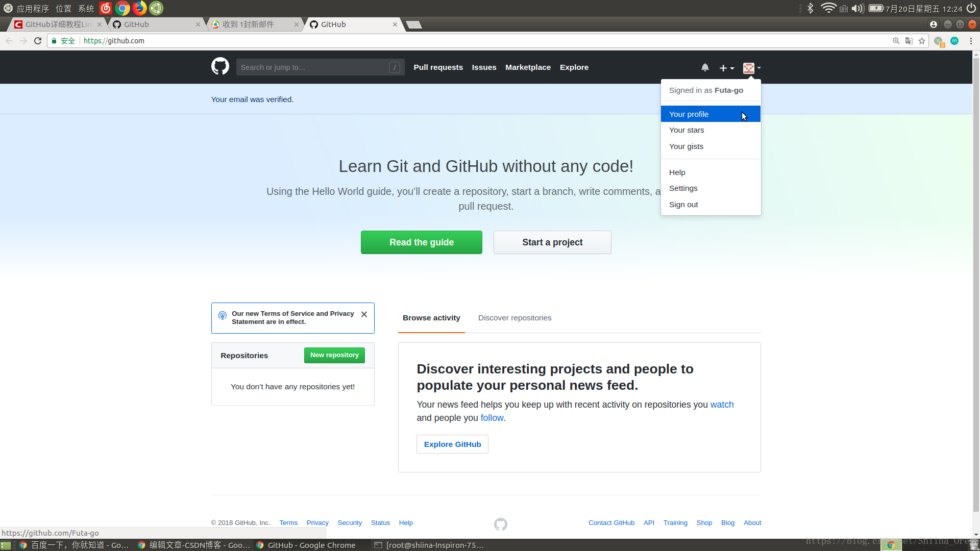The height and width of the screenshot is (551, 980).
Task: Open API footer link
Action: [649, 523]
